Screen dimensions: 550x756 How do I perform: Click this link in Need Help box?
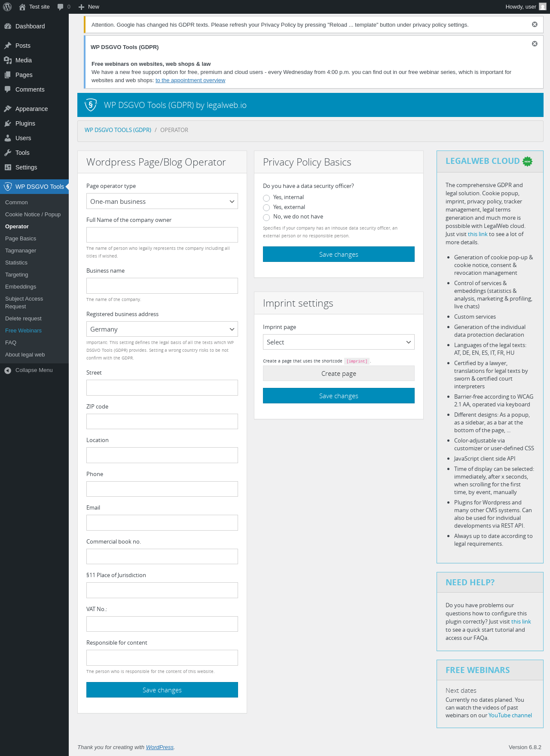coord(521,621)
